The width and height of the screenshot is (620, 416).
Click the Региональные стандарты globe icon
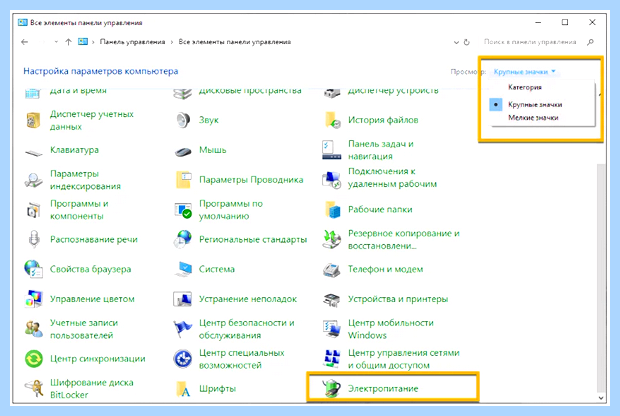[x=183, y=239]
